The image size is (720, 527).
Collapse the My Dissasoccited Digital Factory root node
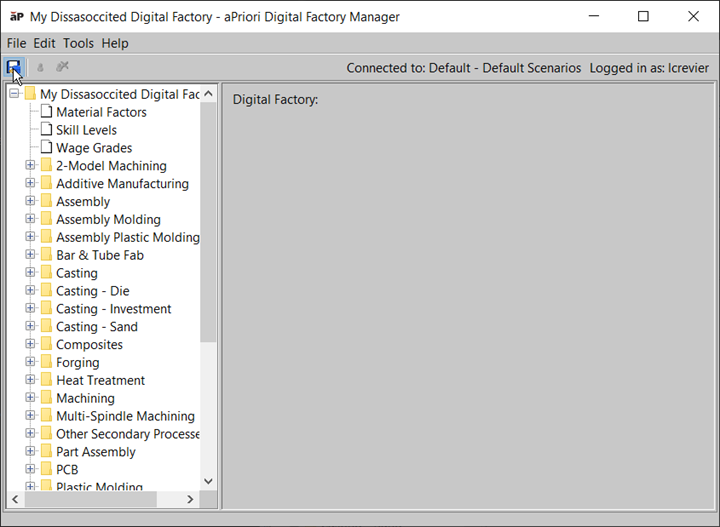pyautogui.click(x=14, y=94)
